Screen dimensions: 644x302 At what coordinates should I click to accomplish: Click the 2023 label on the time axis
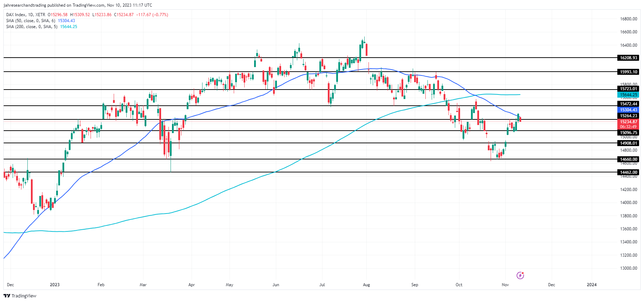(x=55, y=285)
